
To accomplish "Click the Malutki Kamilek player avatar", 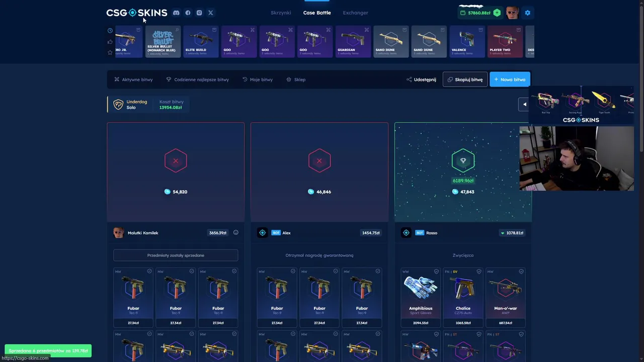I will click(x=119, y=232).
